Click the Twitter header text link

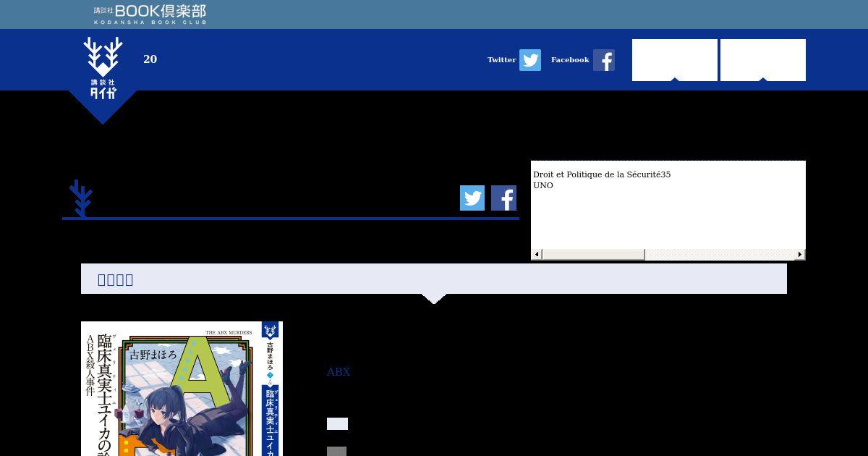coord(502,60)
